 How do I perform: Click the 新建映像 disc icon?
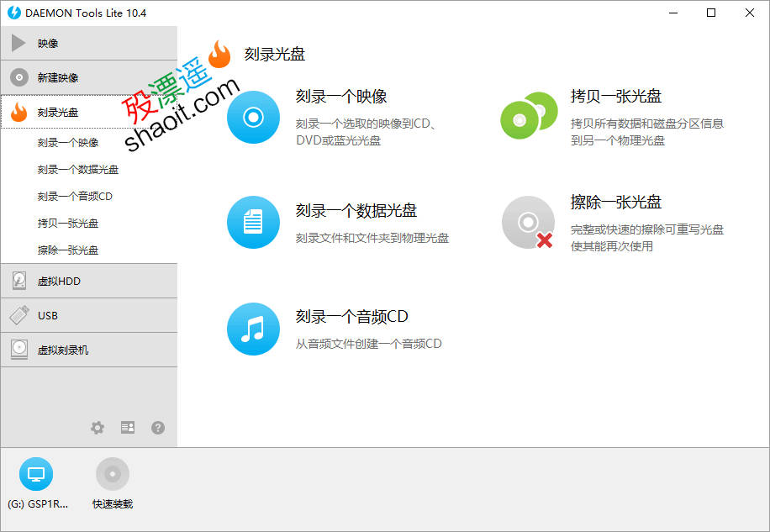tap(19, 77)
